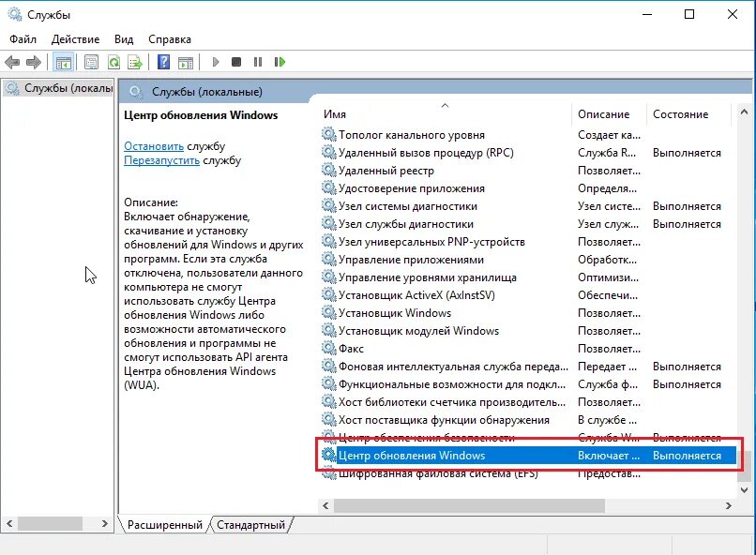Click gear icon of Хост поставщика функции обнаружения
Screen dimensions: 756x555
(x=329, y=419)
